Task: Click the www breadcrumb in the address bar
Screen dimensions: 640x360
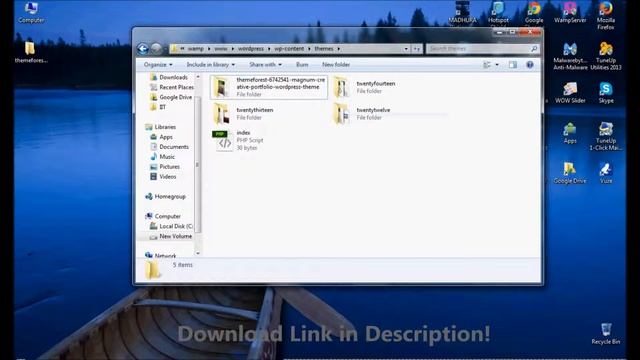Action: coord(221,49)
